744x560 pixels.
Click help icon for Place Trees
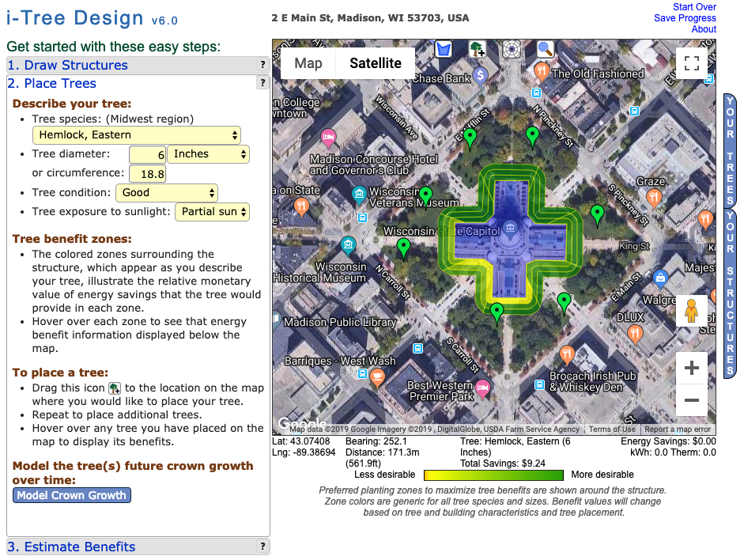pyautogui.click(x=262, y=82)
